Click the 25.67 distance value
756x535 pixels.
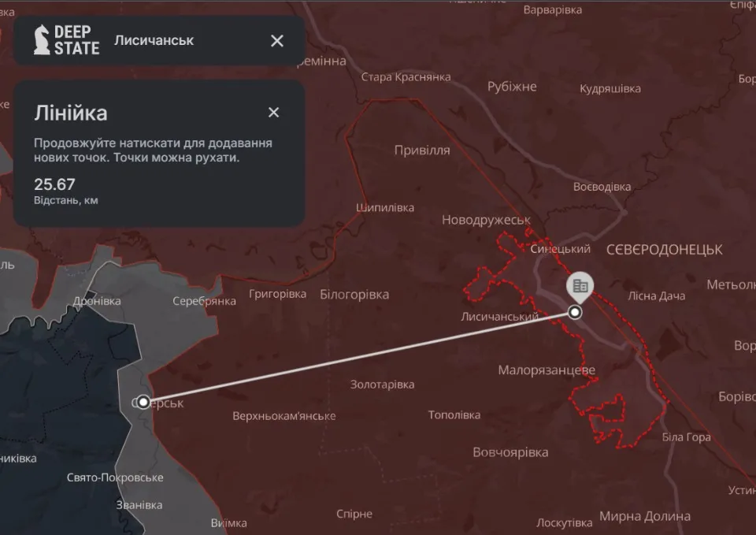[54, 184]
